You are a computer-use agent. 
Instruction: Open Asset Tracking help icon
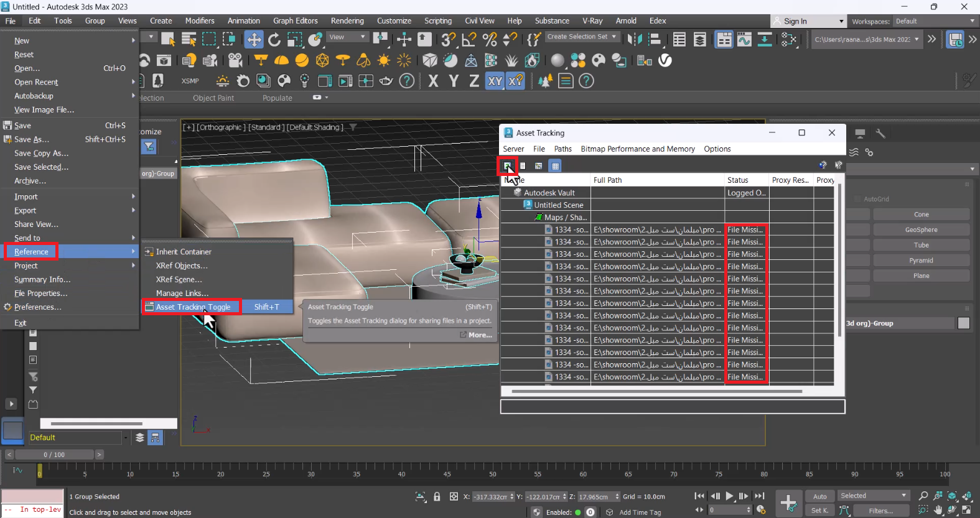click(x=823, y=165)
